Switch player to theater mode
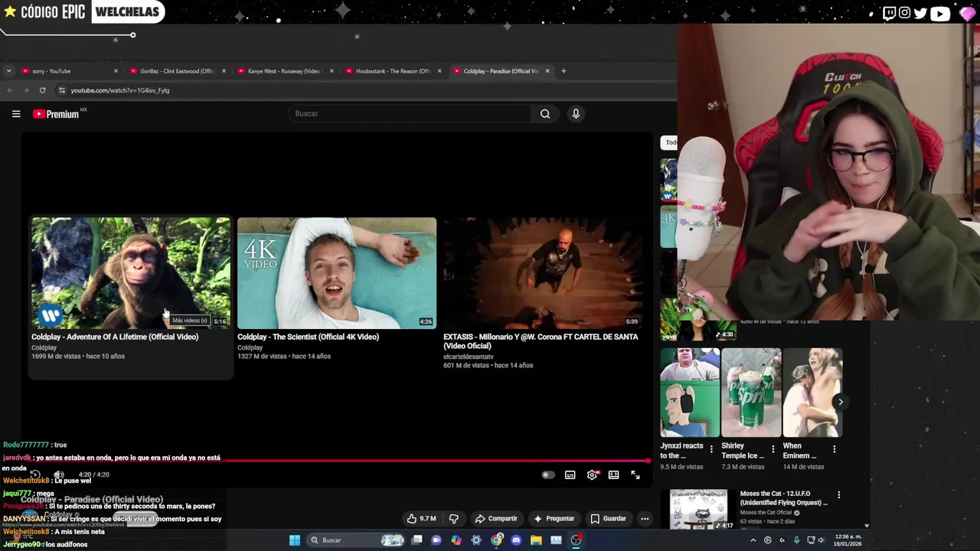This screenshot has height=551, width=980. (x=613, y=475)
